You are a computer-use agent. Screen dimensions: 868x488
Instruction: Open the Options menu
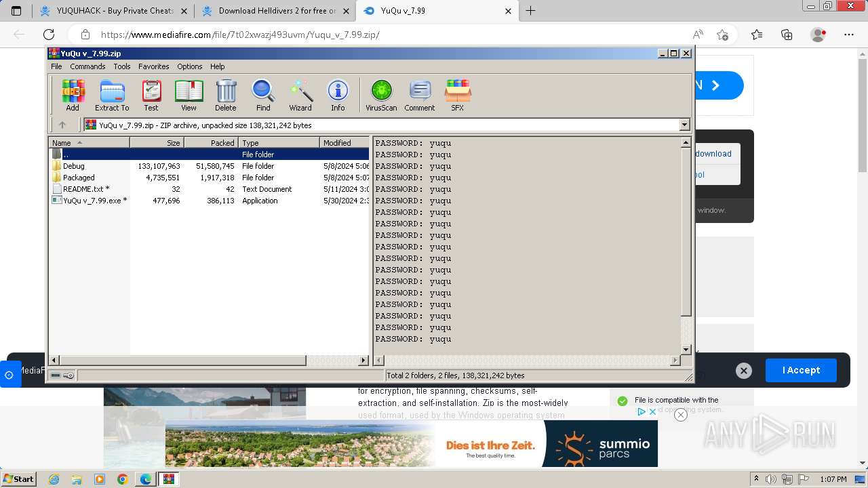click(190, 66)
